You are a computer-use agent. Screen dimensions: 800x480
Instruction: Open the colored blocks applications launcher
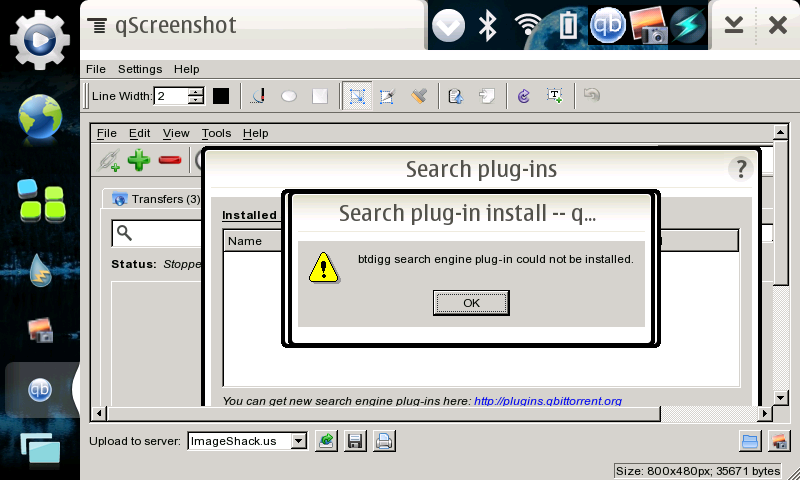click(41, 200)
